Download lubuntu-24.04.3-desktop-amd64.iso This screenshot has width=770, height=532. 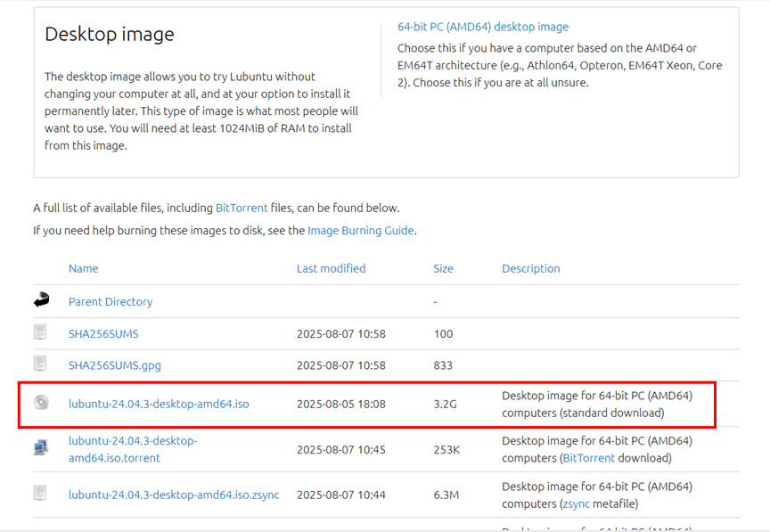pyautogui.click(x=159, y=404)
